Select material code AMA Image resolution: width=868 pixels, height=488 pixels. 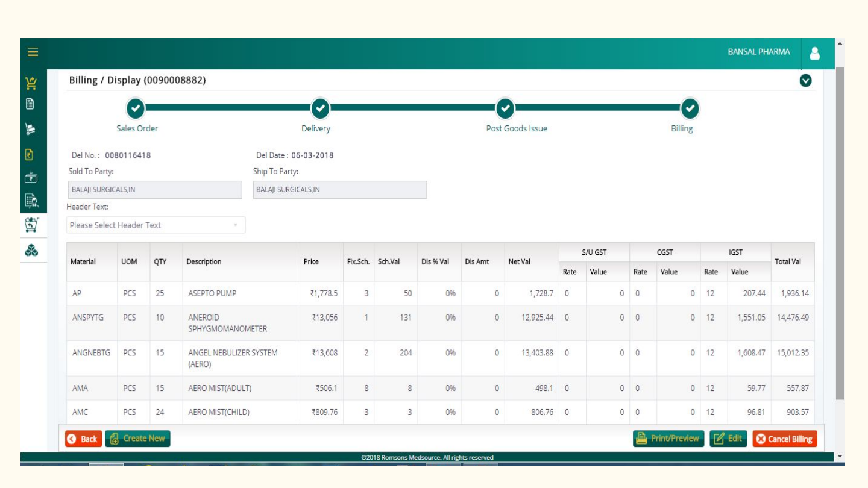pos(80,389)
